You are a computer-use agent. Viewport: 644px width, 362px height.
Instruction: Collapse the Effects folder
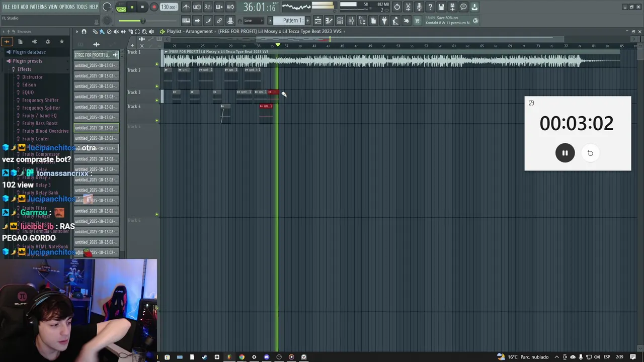point(24,69)
